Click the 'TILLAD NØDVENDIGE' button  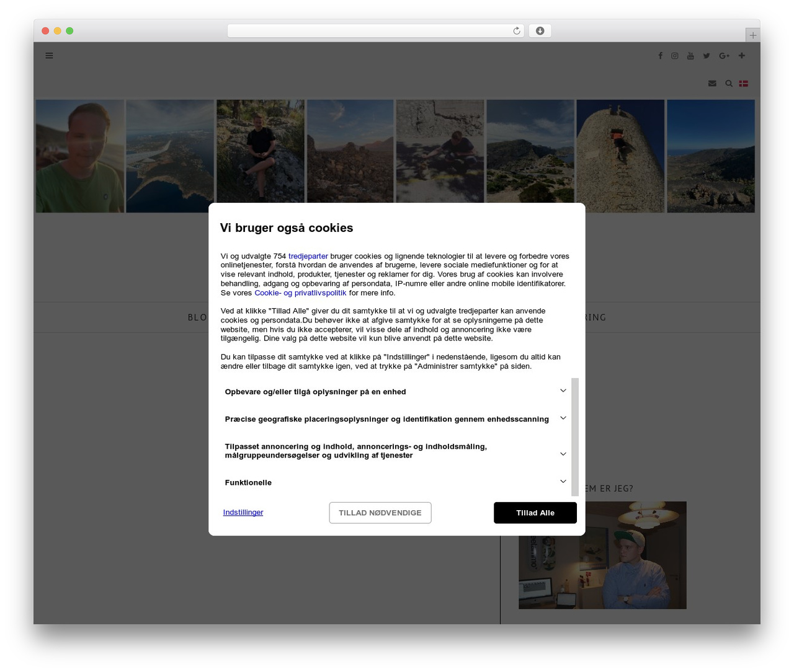pos(380,513)
